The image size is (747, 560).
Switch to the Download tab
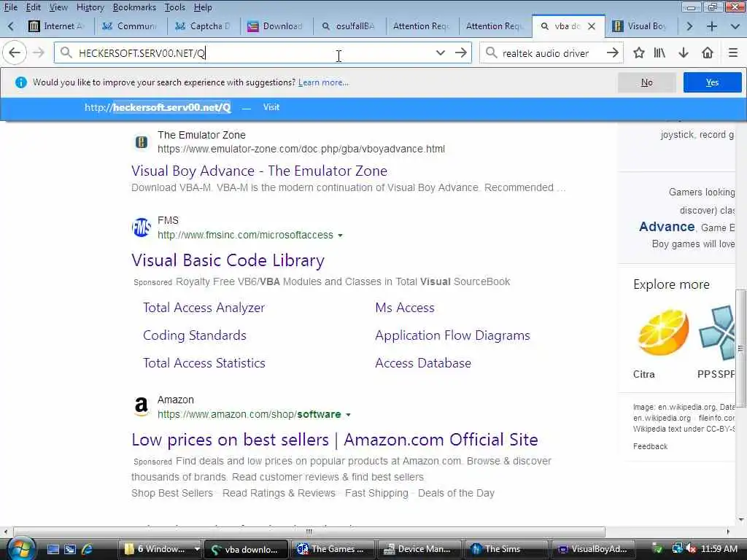pos(276,26)
